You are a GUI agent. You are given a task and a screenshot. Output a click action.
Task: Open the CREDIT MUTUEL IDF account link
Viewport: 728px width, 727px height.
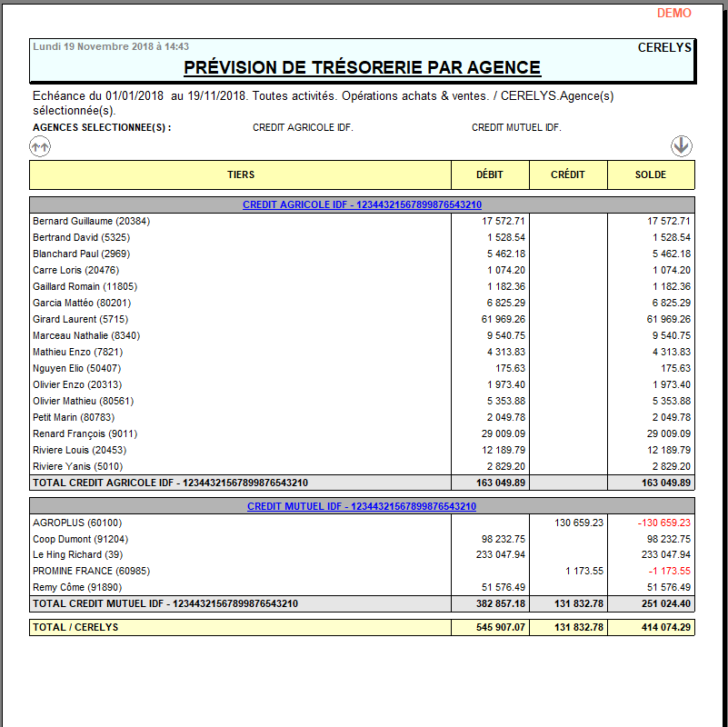(x=362, y=506)
